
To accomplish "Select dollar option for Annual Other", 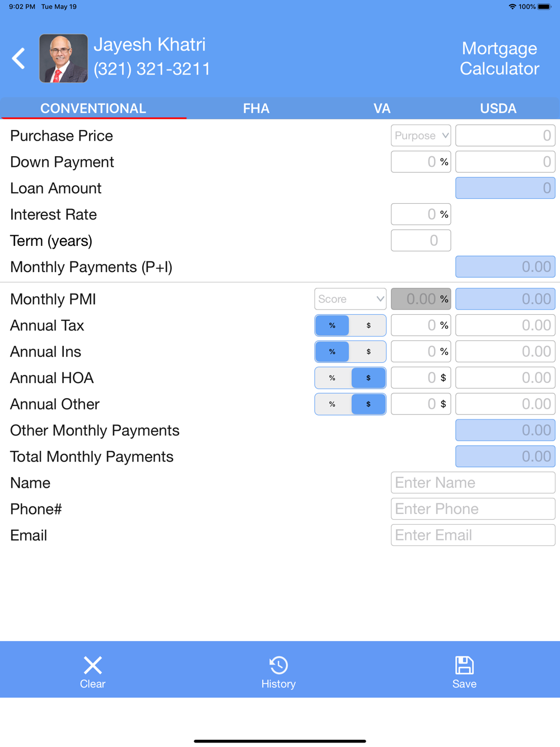I will point(368,404).
